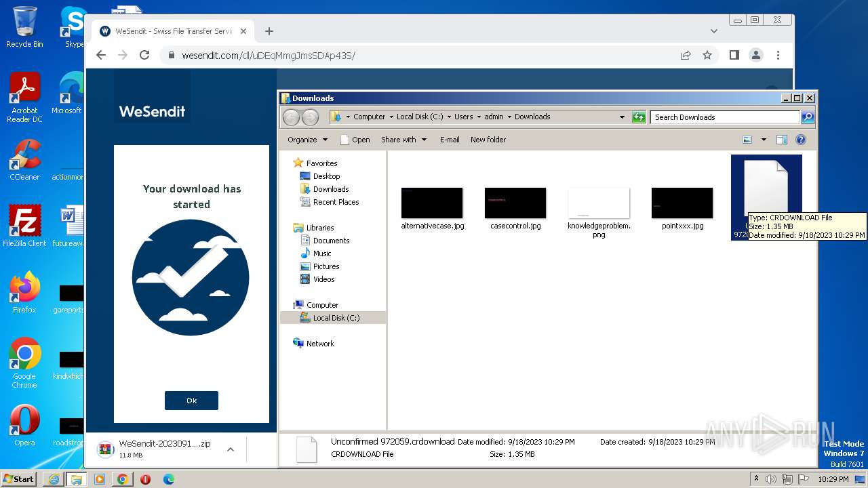Select Desktop under Favorites

coord(321,176)
